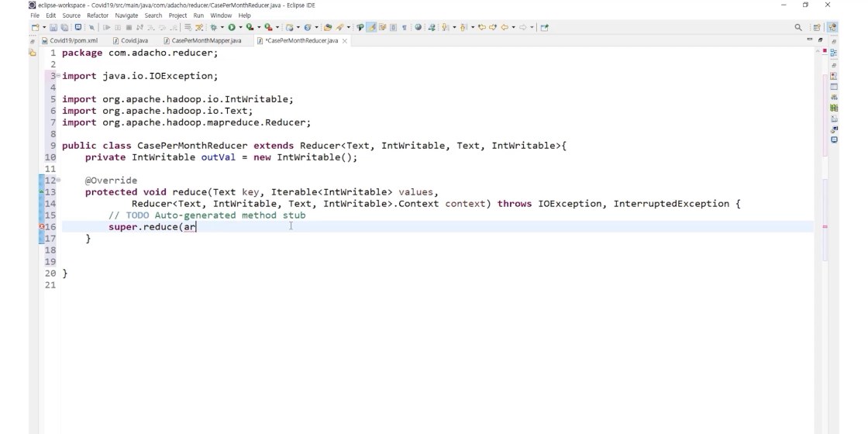Save the current file with Save icon

[53, 27]
